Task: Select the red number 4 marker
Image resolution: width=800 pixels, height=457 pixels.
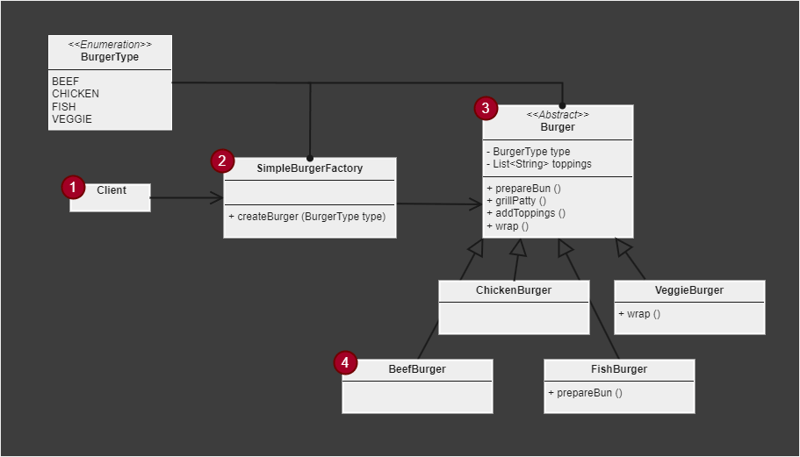Action: coord(346,362)
